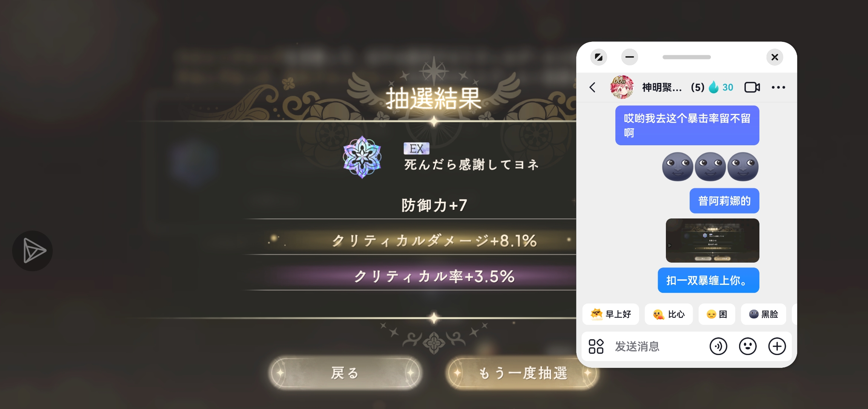
Task: Open the emoji picker
Action: click(x=748, y=346)
